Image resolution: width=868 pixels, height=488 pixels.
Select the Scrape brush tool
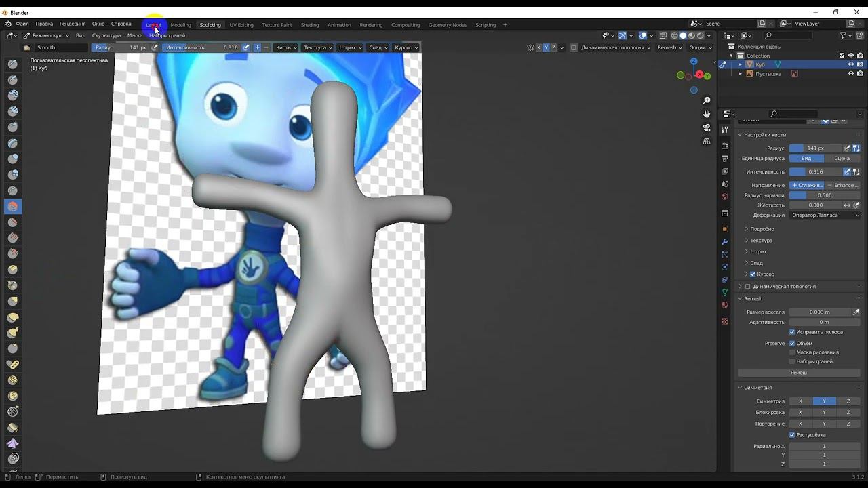pyautogui.click(x=13, y=253)
